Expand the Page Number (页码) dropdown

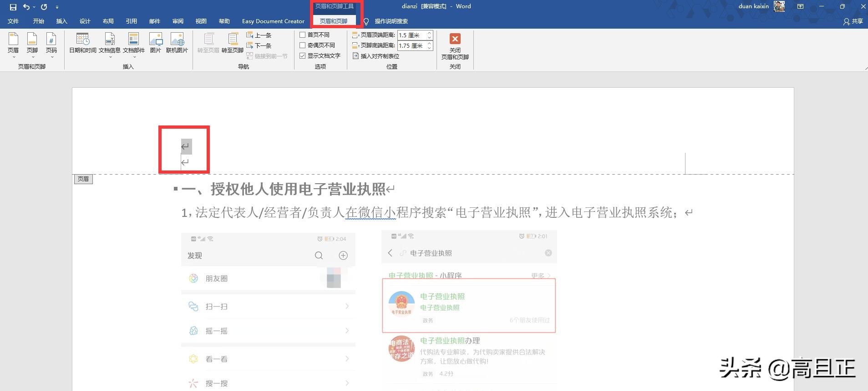[51, 45]
